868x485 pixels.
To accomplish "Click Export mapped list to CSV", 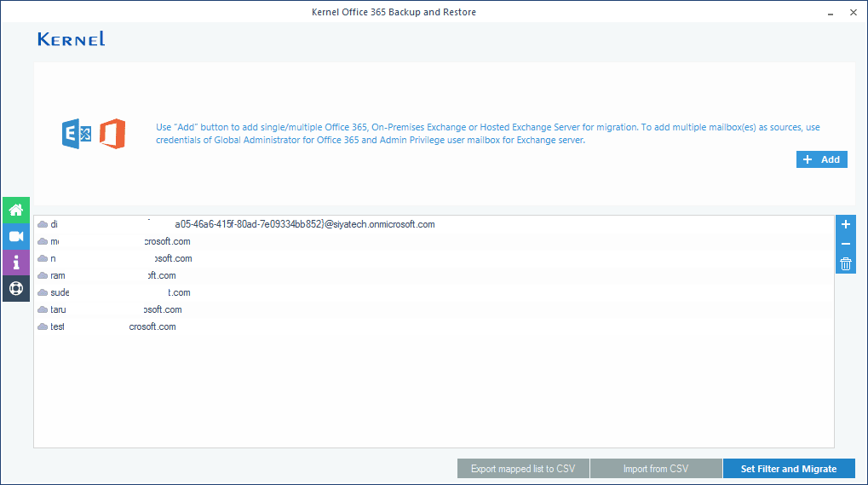I will coord(523,469).
